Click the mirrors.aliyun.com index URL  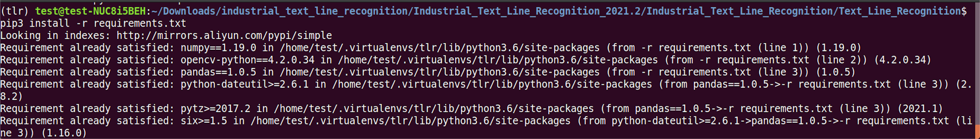[224, 35]
